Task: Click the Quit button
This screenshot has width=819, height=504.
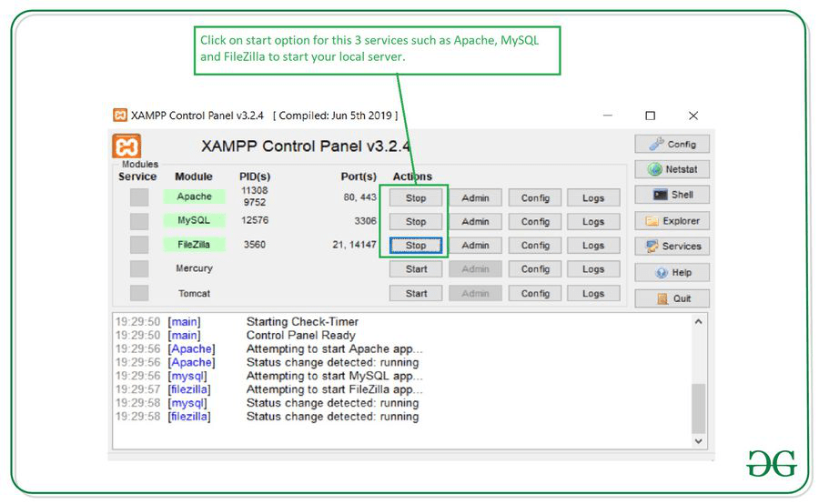Action: (672, 298)
